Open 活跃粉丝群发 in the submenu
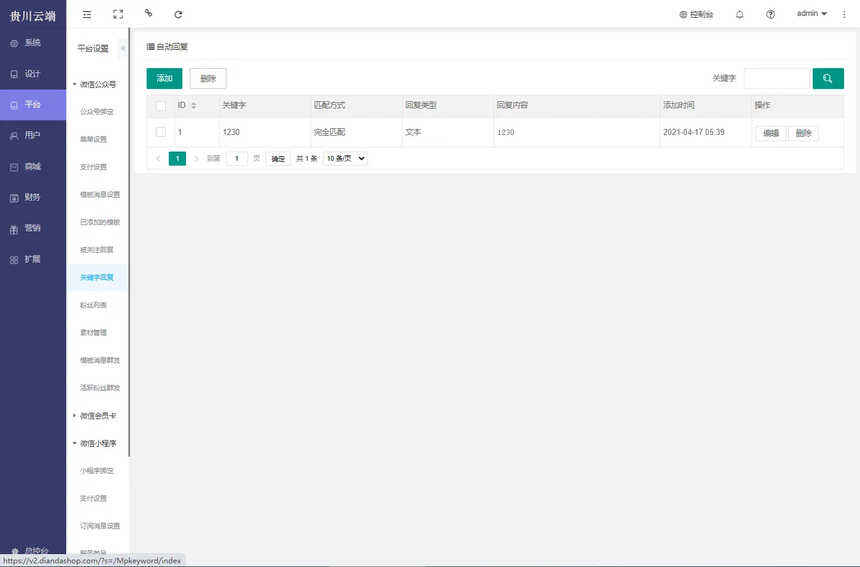 [100, 388]
